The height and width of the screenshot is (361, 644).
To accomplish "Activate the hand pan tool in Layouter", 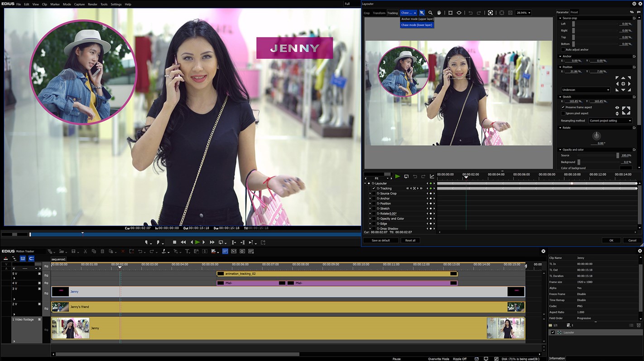I will pos(439,13).
